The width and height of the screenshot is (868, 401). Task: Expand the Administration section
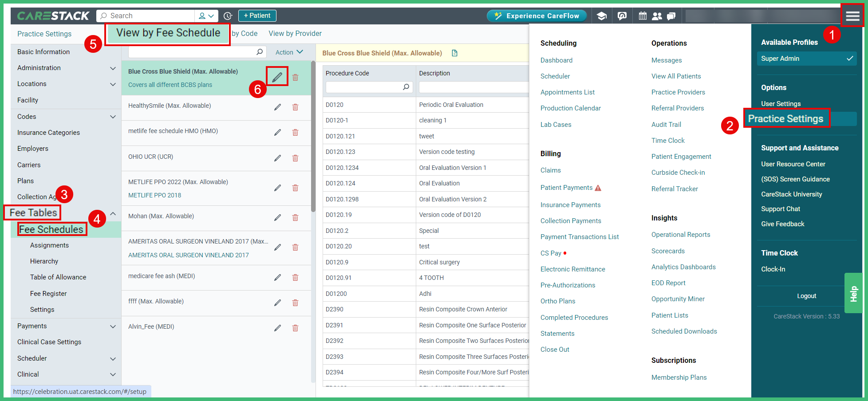pos(113,68)
